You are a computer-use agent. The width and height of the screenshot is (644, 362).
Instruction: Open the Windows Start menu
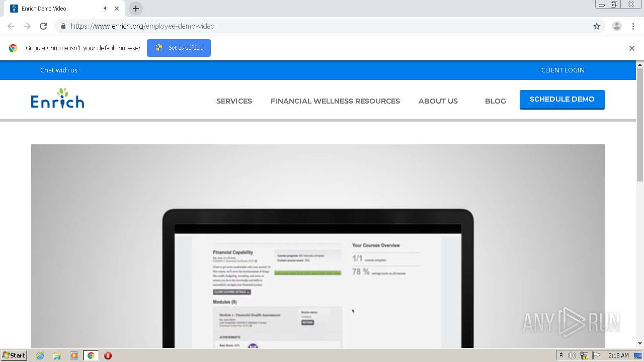14,355
